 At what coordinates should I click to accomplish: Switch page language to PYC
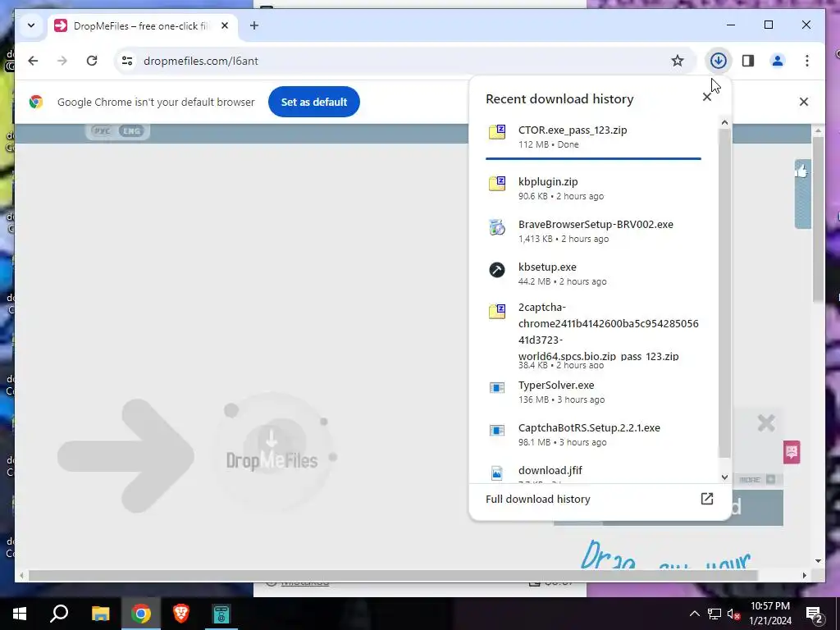coord(101,130)
